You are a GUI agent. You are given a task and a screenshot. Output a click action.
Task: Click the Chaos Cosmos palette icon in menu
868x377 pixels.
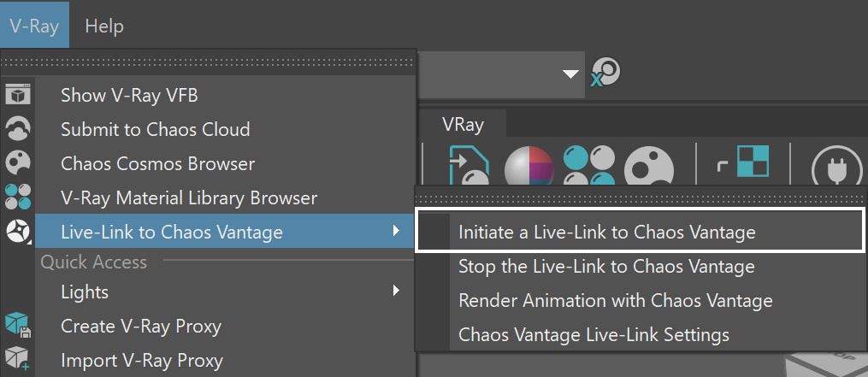(18, 162)
